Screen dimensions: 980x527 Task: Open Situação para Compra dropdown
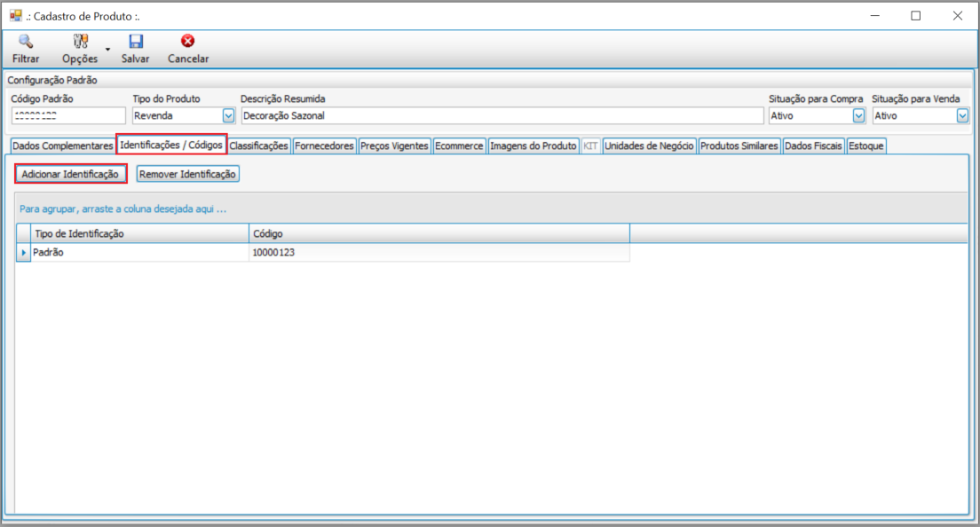coord(858,115)
